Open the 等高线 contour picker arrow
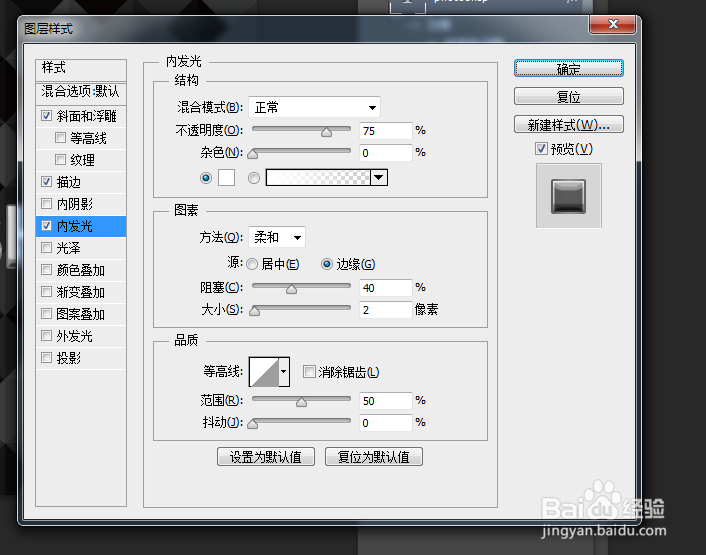This screenshot has width=706, height=555. pyautogui.click(x=284, y=372)
